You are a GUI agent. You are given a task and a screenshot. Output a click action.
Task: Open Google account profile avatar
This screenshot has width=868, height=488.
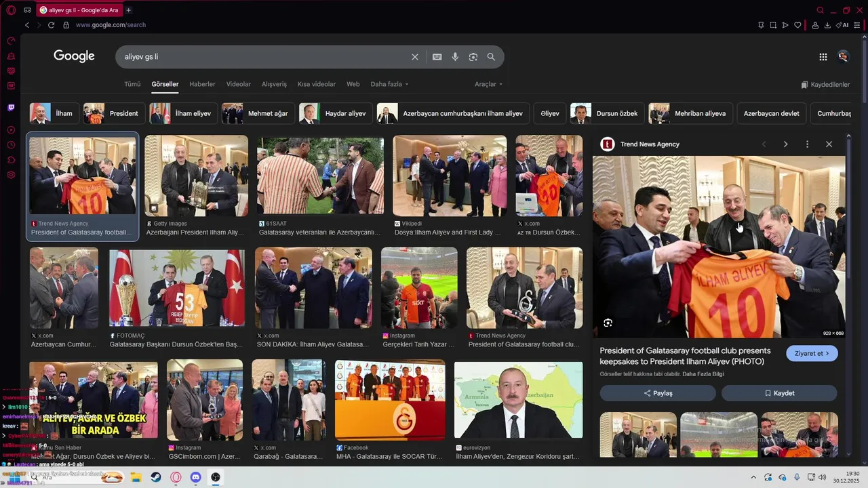pyautogui.click(x=843, y=57)
